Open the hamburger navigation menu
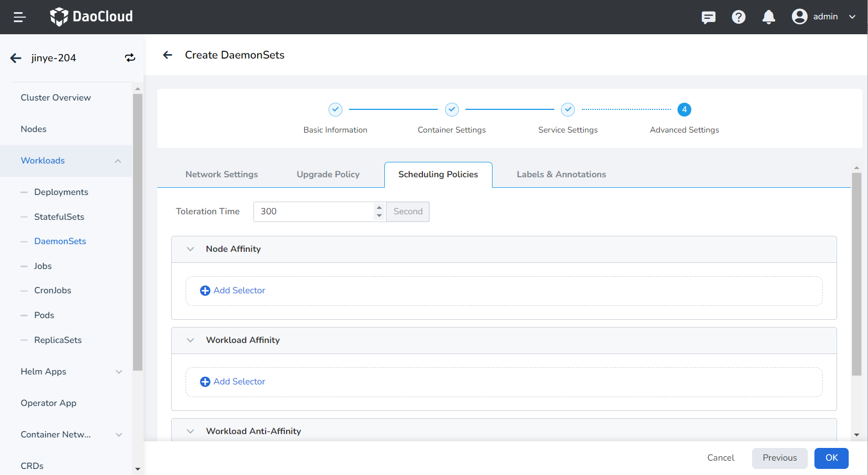Screen dimensions: 868x475 20,17
